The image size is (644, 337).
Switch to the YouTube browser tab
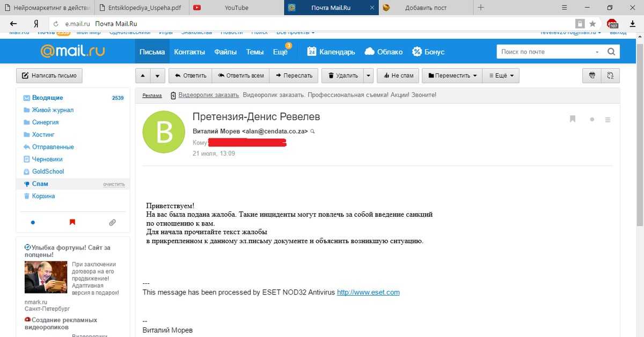[237, 8]
